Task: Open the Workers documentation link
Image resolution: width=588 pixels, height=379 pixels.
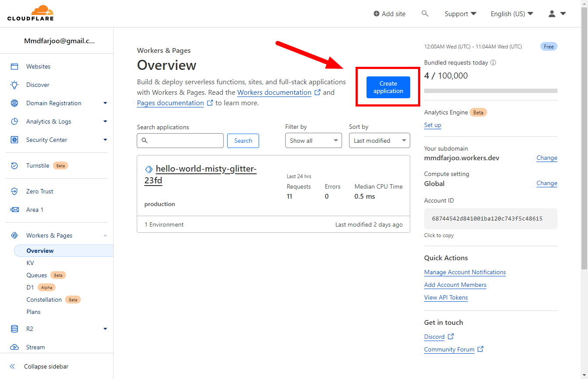Action: (x=274, y=93)
